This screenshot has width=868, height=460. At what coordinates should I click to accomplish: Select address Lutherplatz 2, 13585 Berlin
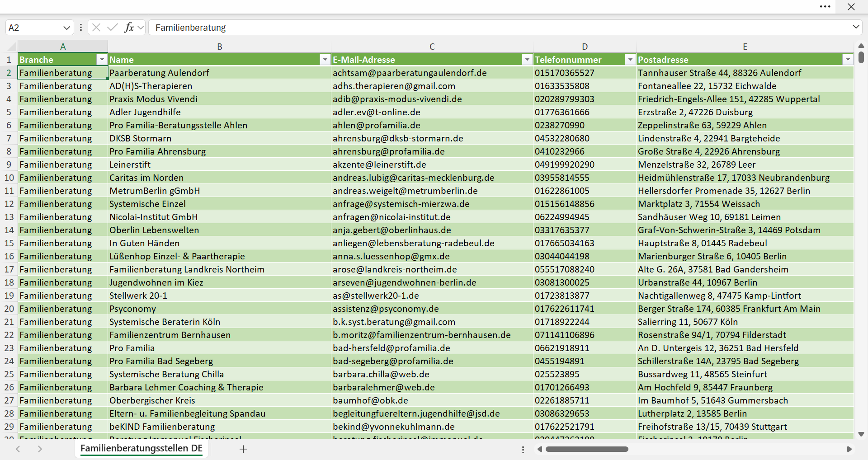[745, 413]
